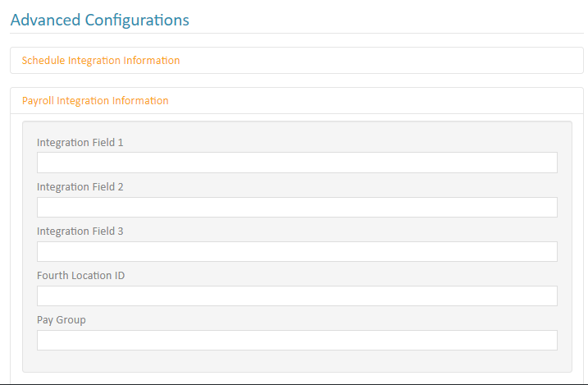Click the gray form panel below Pay Group
Screen dimensions: 588x385
(297, 362)
